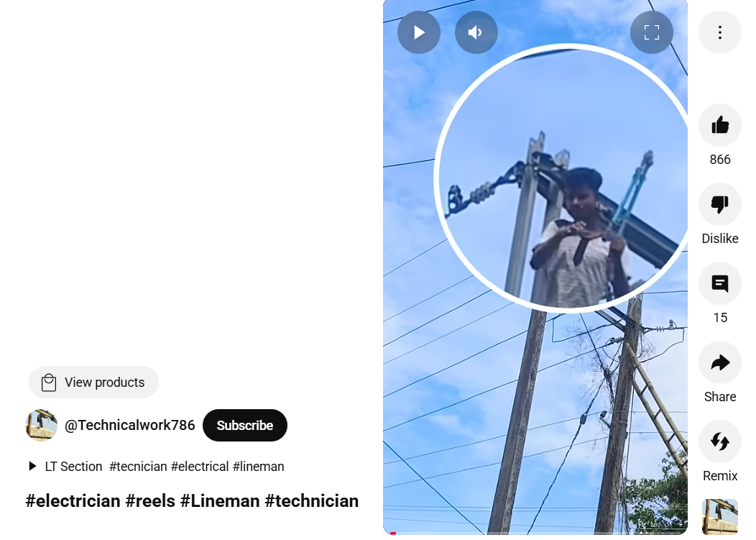
Task: Mute the video volume
Action: click(x=476, y=32)
